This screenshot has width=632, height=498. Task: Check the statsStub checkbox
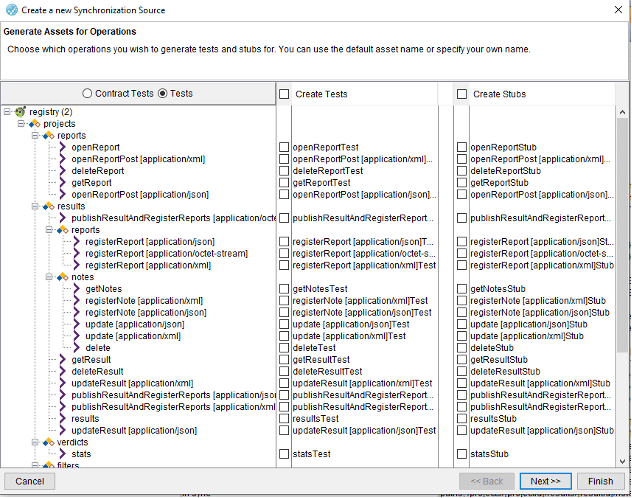point(462,454)
